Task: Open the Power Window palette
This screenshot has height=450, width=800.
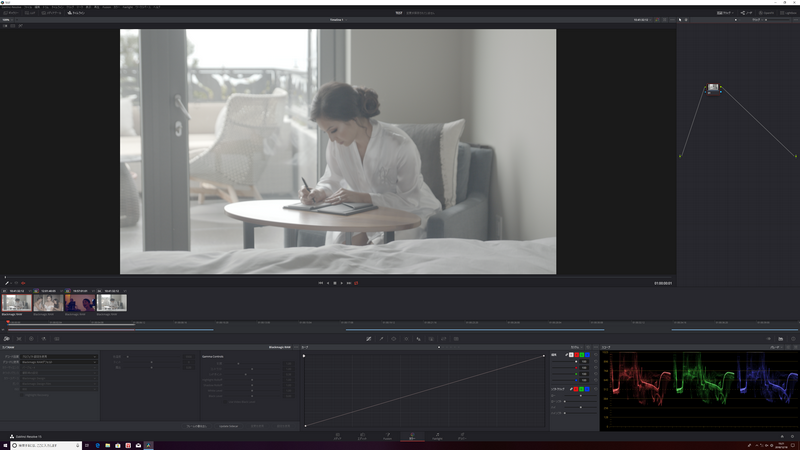Action: point(393,339)
